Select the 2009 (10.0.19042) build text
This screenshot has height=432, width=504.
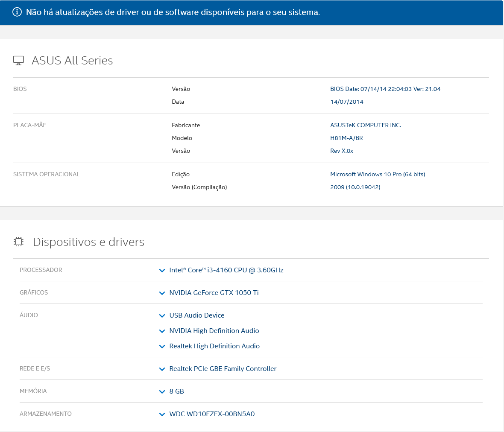click(355, 187)
